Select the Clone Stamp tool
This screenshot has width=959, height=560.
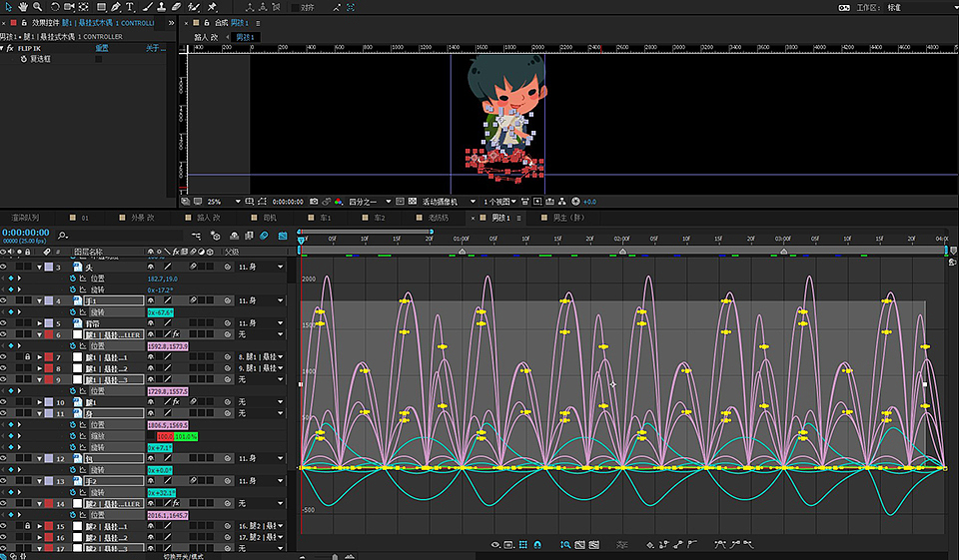click(x=162, y=7)
